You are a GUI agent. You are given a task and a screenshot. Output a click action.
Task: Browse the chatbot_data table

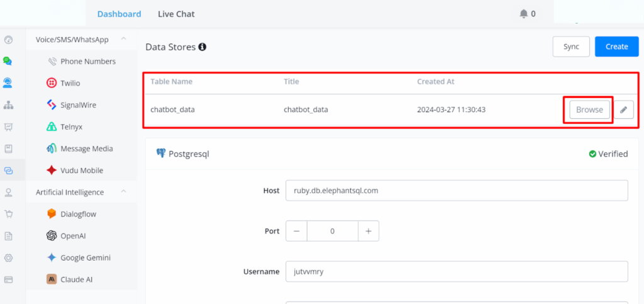(x=589, y=110)
